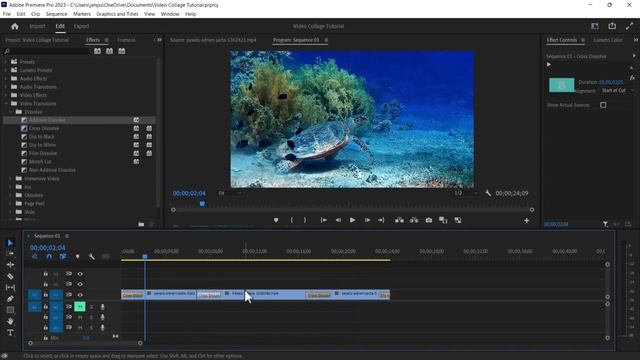Toggle Accelerated Effects filter button
Image resolution: width=640 pixels, height=360 pixels.
coord(97,51)
